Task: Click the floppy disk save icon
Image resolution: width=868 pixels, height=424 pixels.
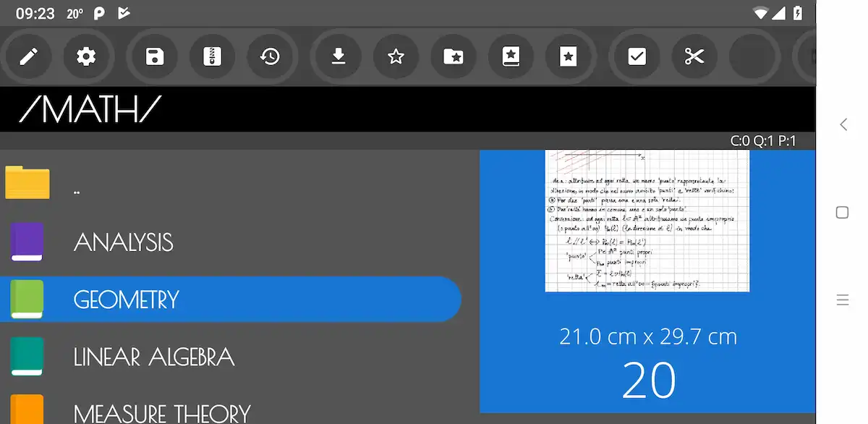Action: pyautogui.click(x=155, y=56)
